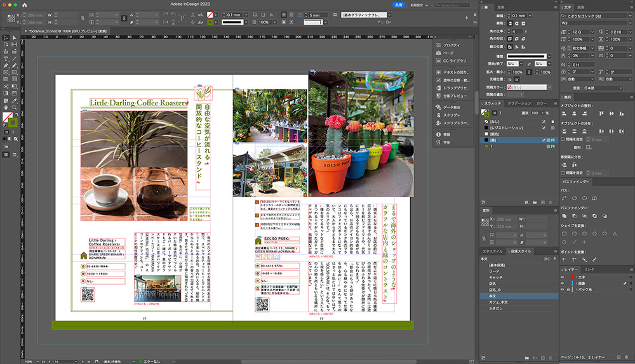The width and height of the screenshot is (635, 364).
Task: Open 言語 日本語 language dropdown
Action: [603, 88]
